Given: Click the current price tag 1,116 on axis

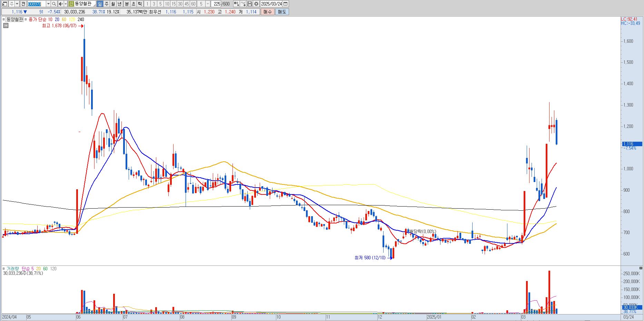Looking at the screenshot, I should pos(632,144).
